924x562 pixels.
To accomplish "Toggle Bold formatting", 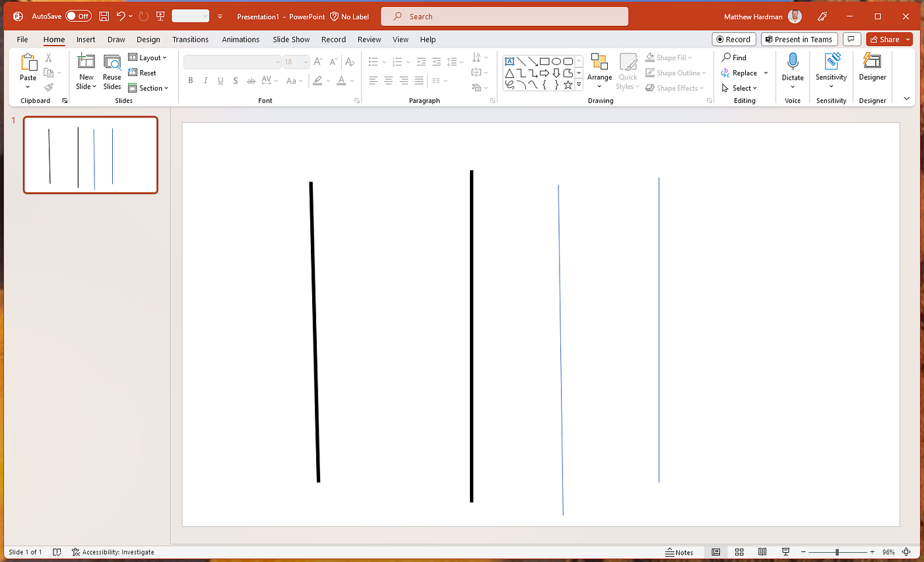I will click(190, 80).
